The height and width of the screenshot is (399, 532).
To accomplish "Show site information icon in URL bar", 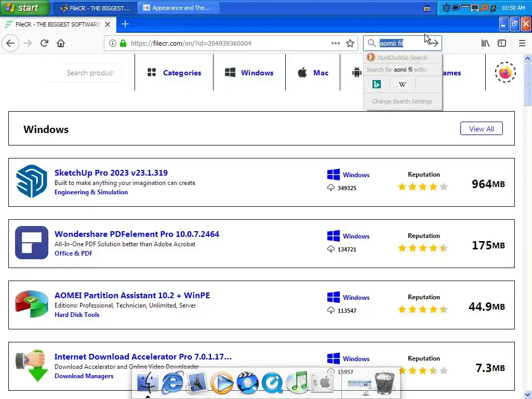I will pos(113,44).
